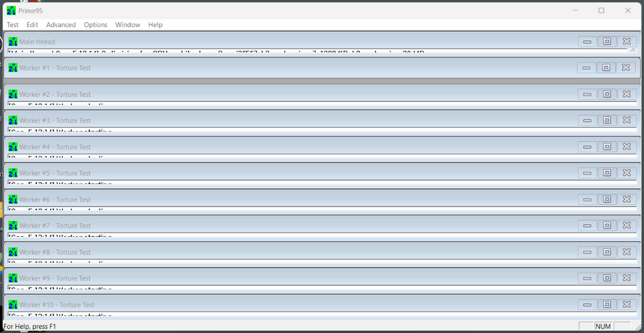Minimize the Worker #5 window

(x=587, y=172)
